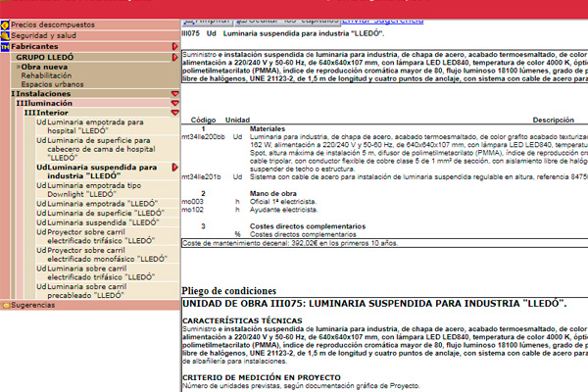Screen dimensions: 588x392
Task: Click CRITERIO DE MEDICIÓN EN PROYECTO heading
Action: click(x=262, y=377)
